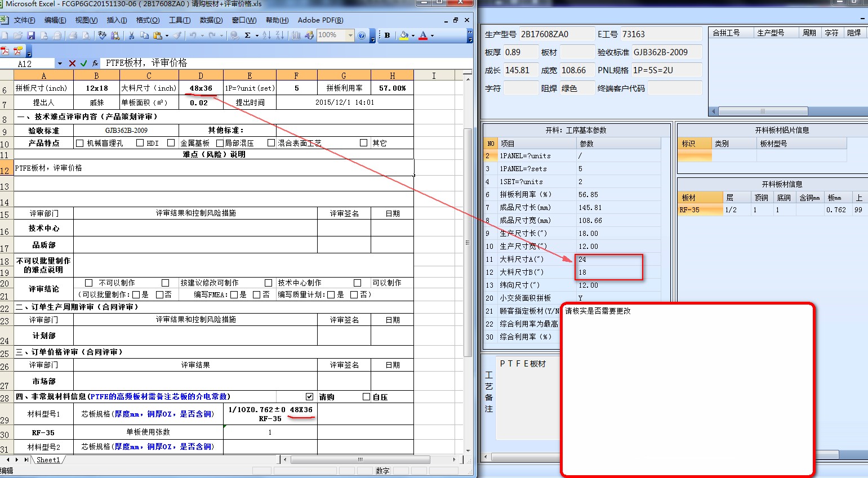Open the AutoSum functions dropdown arrow
Viewport: 868px width, 478px height.
coord(257,35)
